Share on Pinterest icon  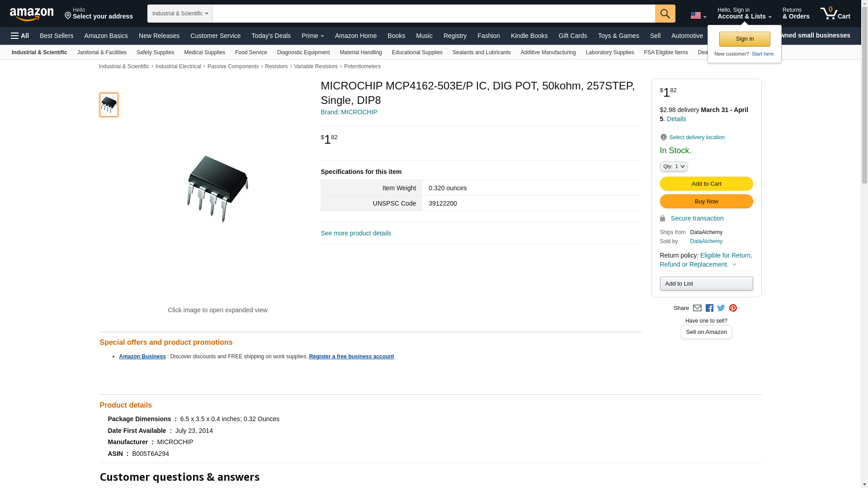click(733, 308)
